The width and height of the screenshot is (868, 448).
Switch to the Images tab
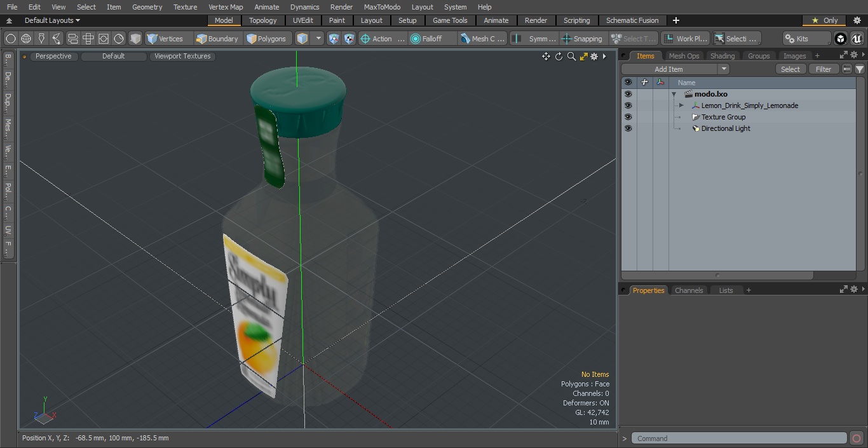tap(794, 56)
